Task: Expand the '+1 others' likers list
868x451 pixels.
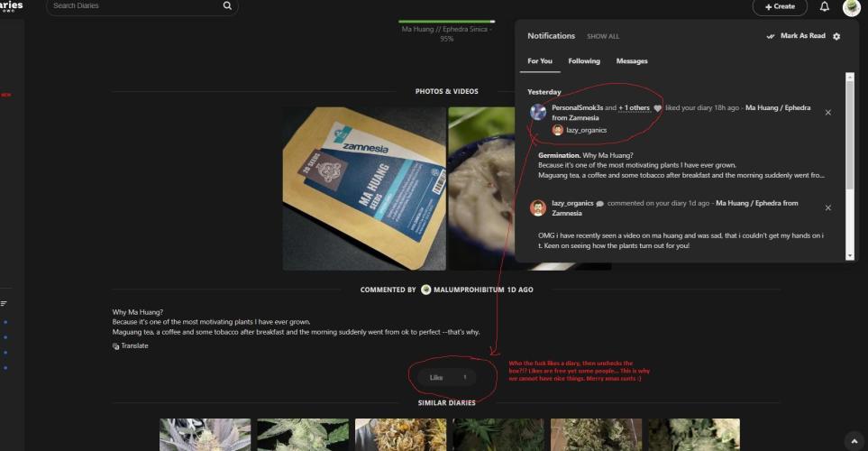Action: pos(634,107)
